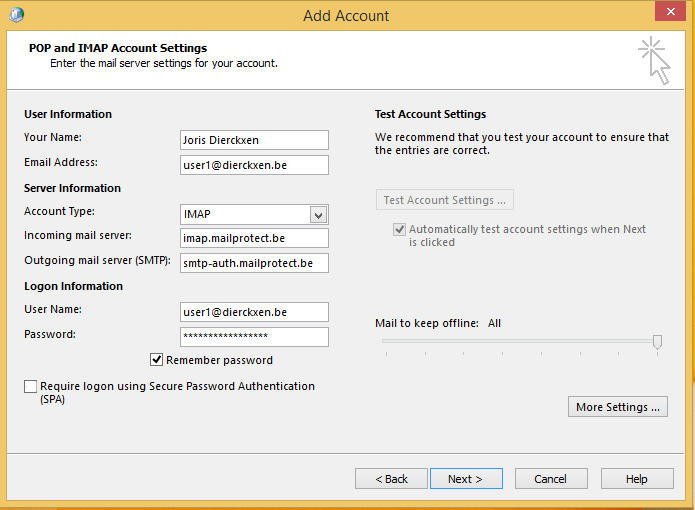Viewport: 695px width, 510px height.
Task: Click the Incoming mail server field
Action: point(254,238)
